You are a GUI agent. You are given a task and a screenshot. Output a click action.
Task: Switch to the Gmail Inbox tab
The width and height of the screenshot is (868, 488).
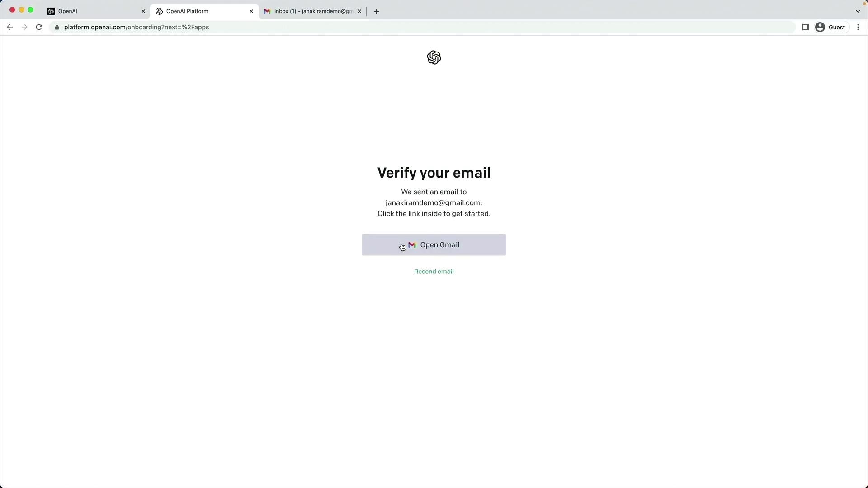[x=313, y=11]
